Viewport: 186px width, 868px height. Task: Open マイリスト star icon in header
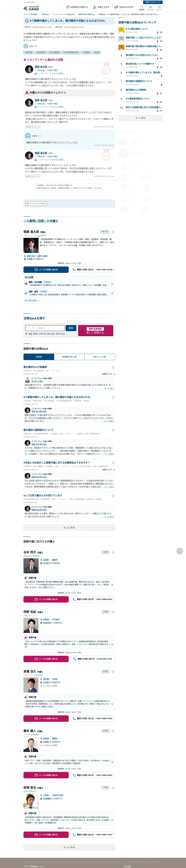pos(150,8)
